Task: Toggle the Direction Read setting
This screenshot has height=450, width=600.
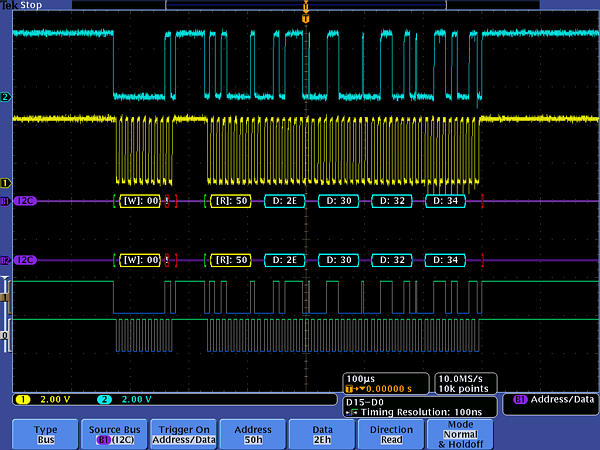Action: (391, 433)
